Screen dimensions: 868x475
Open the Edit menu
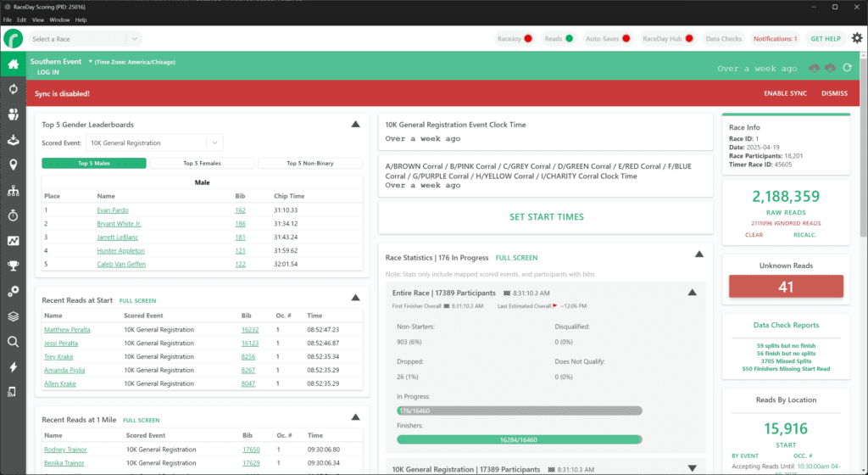pyautogui.click(x=21, y=20)
